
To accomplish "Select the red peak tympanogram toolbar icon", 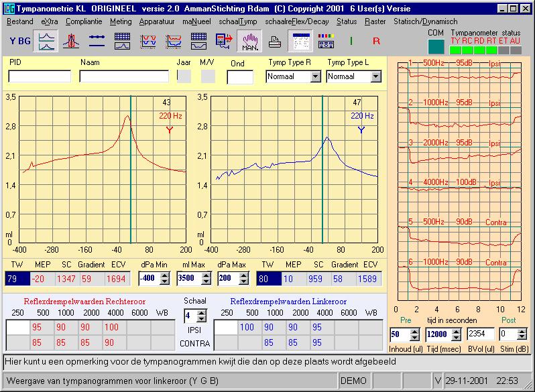I will pos(71,42).
